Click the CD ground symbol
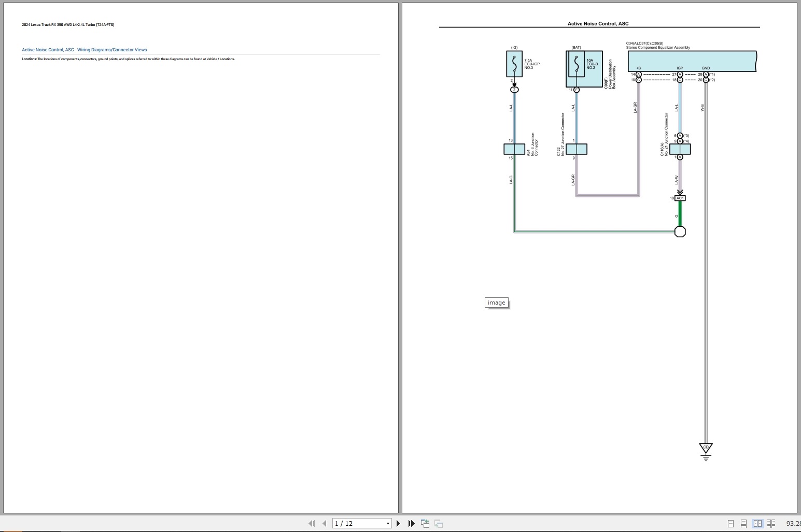The height and width of the screenshot is (532, 801). tap(706, 448)
